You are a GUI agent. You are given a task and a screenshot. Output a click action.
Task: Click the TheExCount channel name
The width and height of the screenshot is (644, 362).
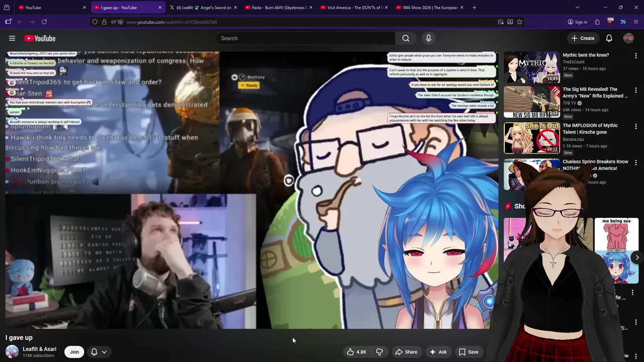coord(574,62)
